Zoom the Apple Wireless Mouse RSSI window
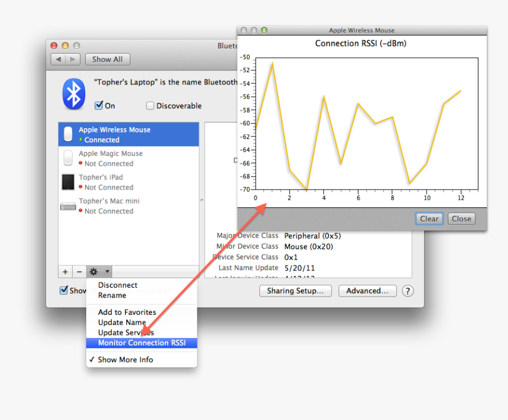Image resolution: width=508 pixels, height=420 pixels. click(x=264, y=30)
